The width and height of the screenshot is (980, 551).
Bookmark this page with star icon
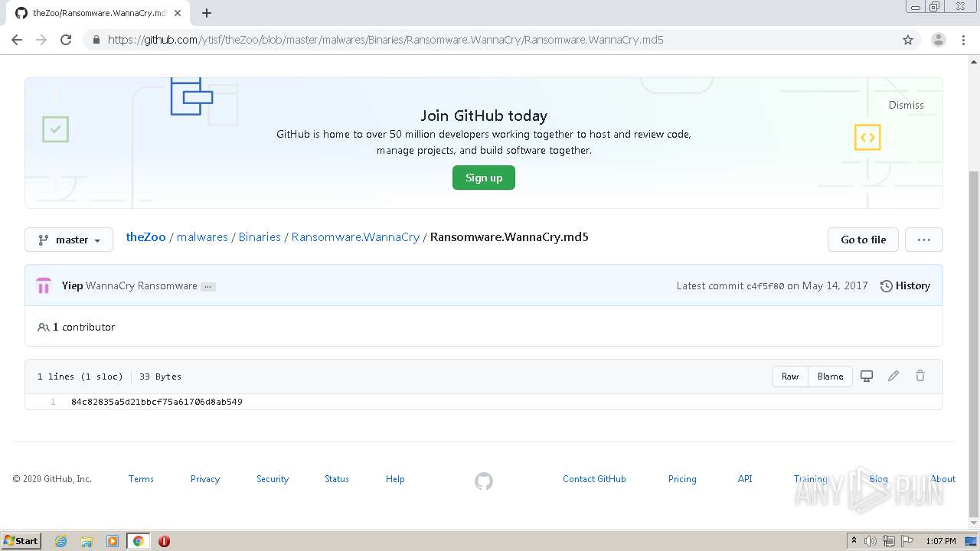[908, 40]
